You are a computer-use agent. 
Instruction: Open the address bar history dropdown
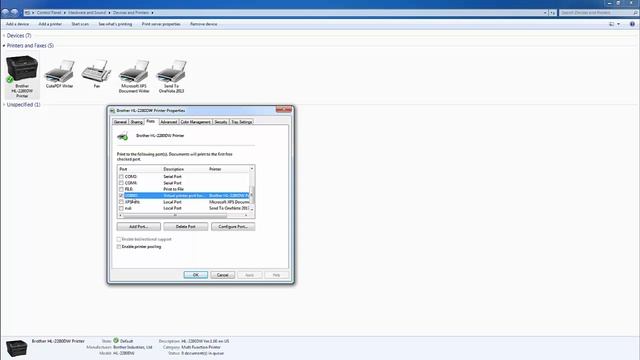(x=545, y=13)
